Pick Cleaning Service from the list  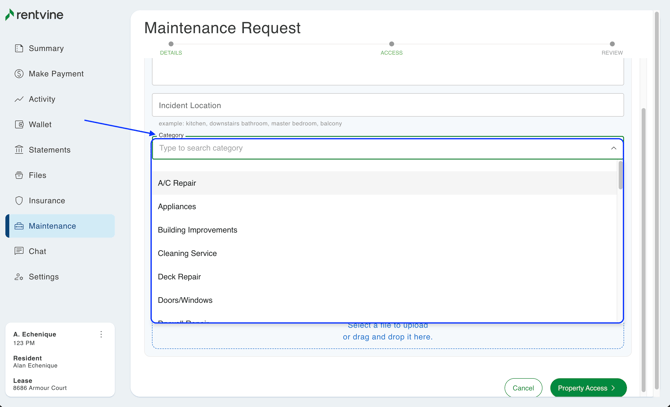187,254
